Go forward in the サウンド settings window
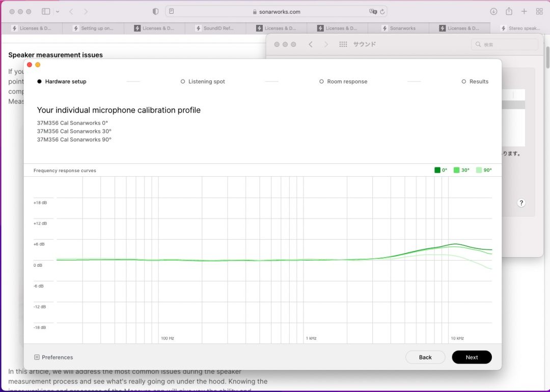 click(x=326, y=44)
